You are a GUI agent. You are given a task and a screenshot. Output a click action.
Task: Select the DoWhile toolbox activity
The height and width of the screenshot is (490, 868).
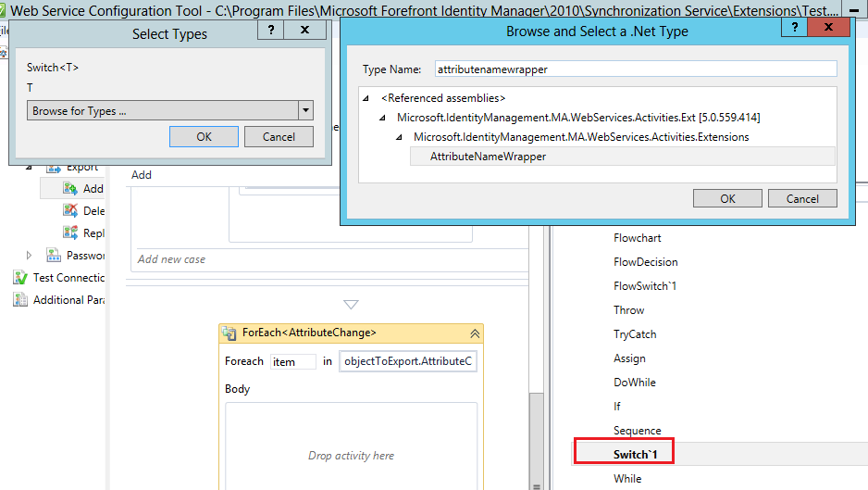(x=635, y=382)
